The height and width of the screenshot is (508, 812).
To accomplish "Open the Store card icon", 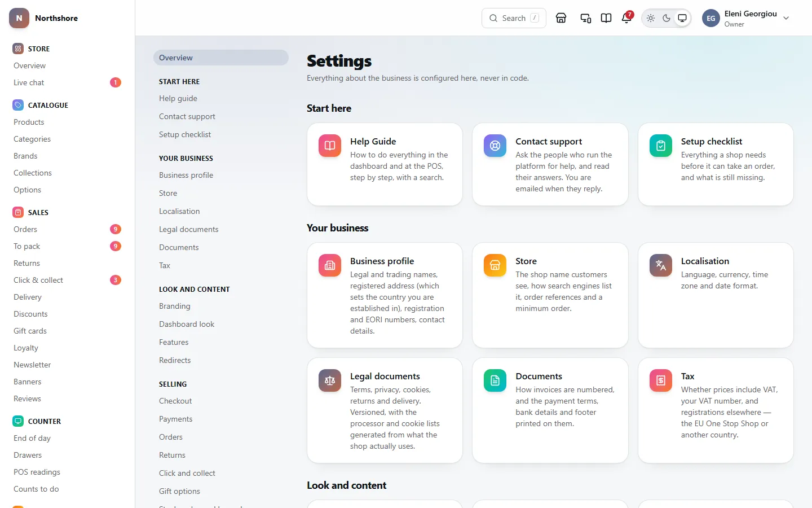I will 495,265.
